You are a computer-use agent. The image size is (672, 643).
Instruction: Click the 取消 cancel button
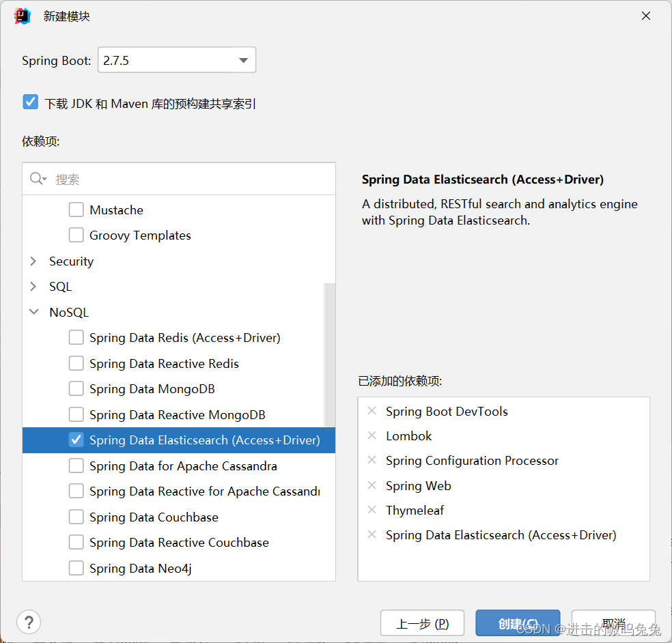[613, 623]
